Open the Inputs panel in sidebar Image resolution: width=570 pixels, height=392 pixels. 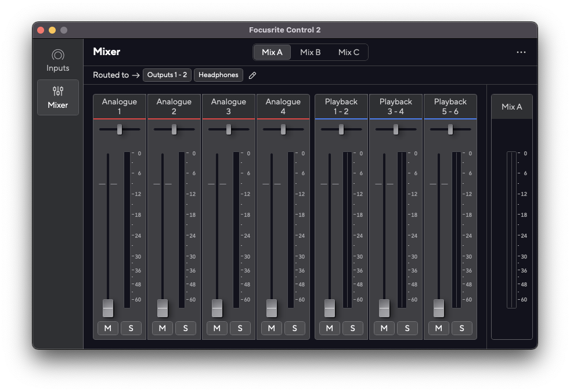[x=58, y=60]
